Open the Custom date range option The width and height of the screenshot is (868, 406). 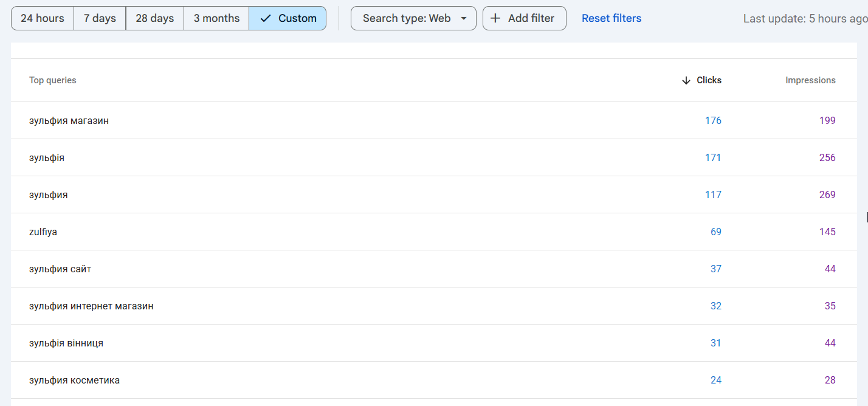click(x=288, y=18)
